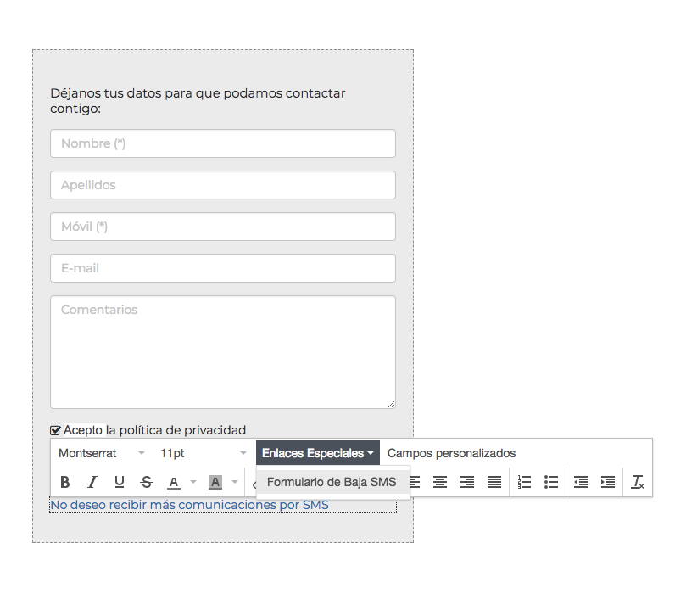Apply strikethrough formatting
The width and height of the screenshot is (686, 616).
coord(147,482)
